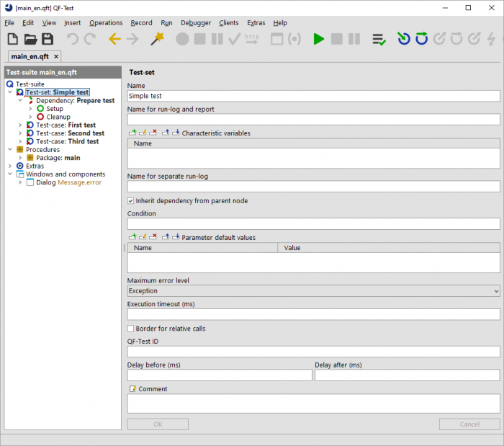
Task: Open the Operations menu
Action: 106,23
